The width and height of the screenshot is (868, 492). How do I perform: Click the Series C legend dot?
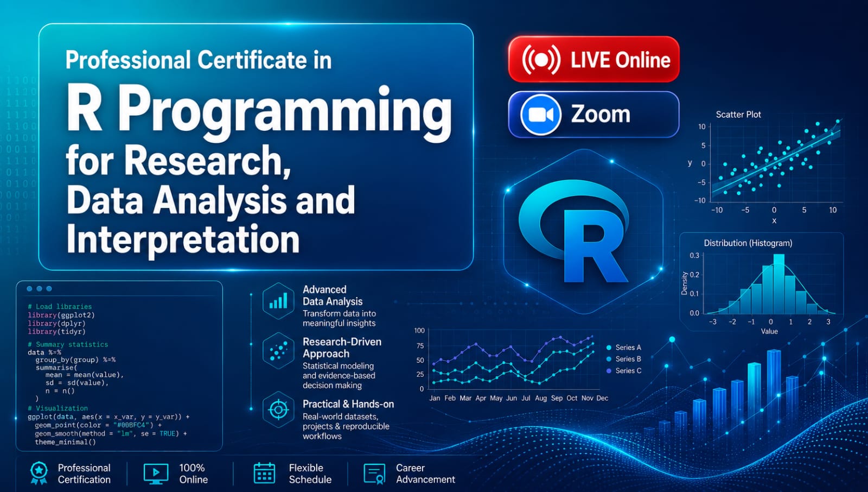(x=609, y=371)
